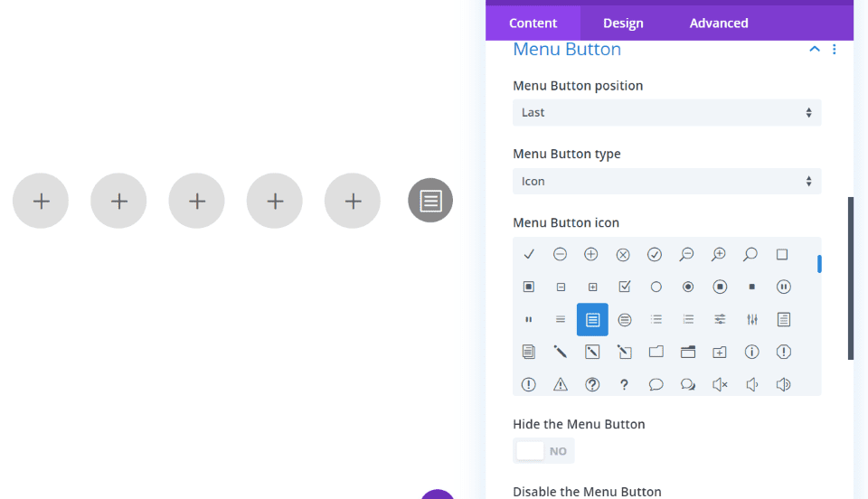
Task: Switch to the Design tab
Action: pos(623,23)
